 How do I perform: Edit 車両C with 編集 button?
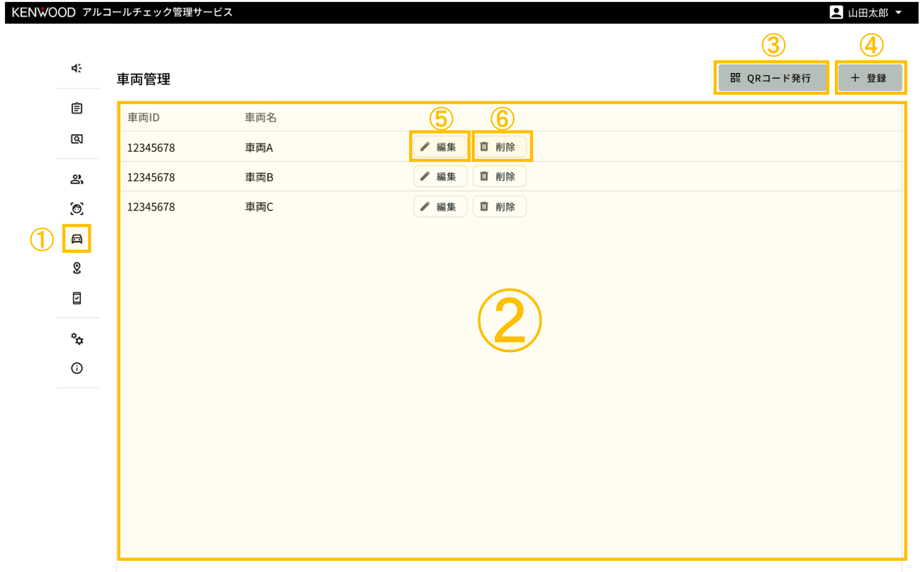(x=440, y=207)
